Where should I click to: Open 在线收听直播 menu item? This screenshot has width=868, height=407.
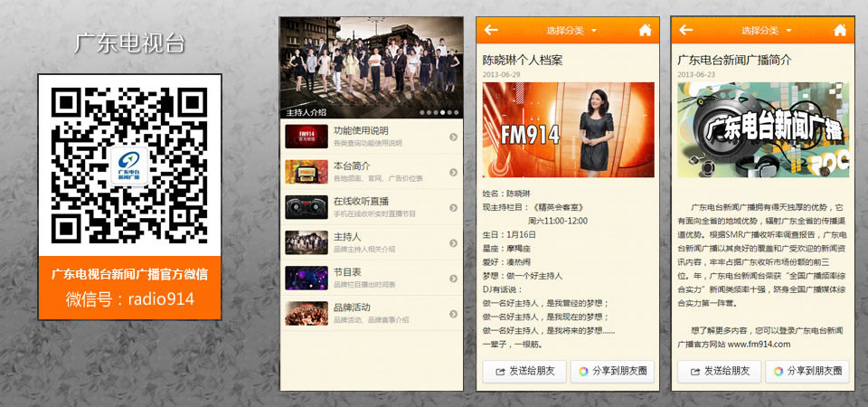pyautogui.click(x=372, y=207)
